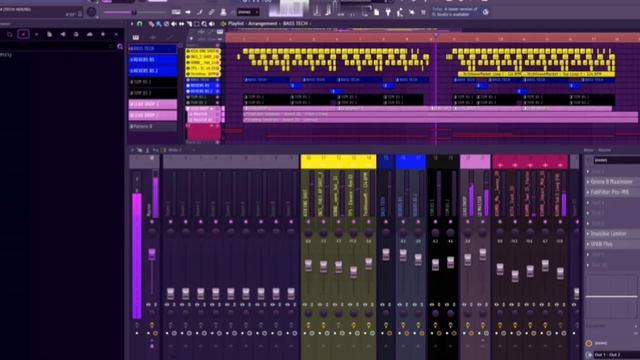Image resolution: width=640 pixels, height=360 pixels.
Task: Open Ozone 8 Maximizer slot arrow menu
Action: 588,182
